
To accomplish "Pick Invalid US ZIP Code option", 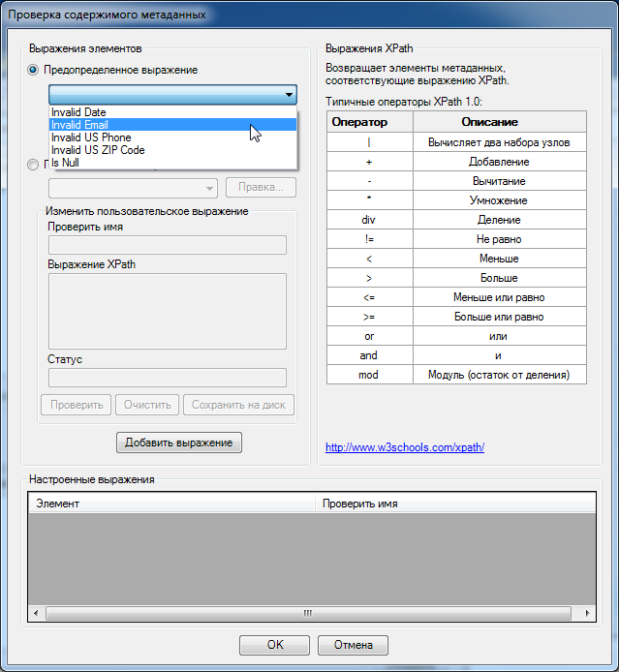I will [98, 150].
